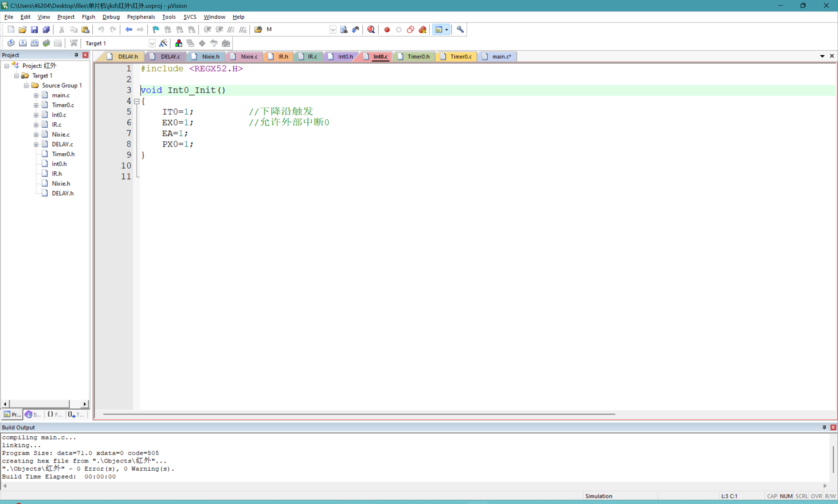Click the Build target icon

pyautogui.click(x=23, y=43)
